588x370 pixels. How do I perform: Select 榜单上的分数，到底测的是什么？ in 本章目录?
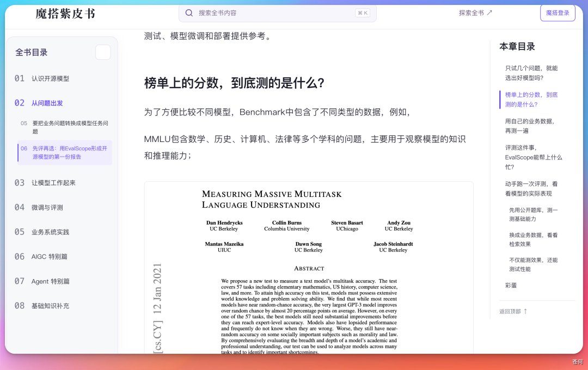pos(531,100)
